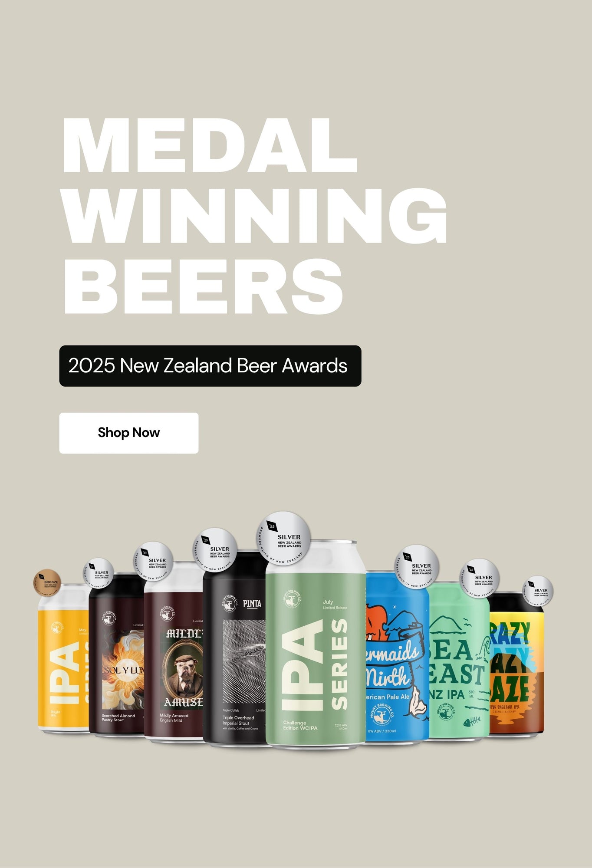The height and width of the screenshot is (868, 592).
Task: Click the bronze medal badge on the yellow IPA can
Action: (47, 582)
